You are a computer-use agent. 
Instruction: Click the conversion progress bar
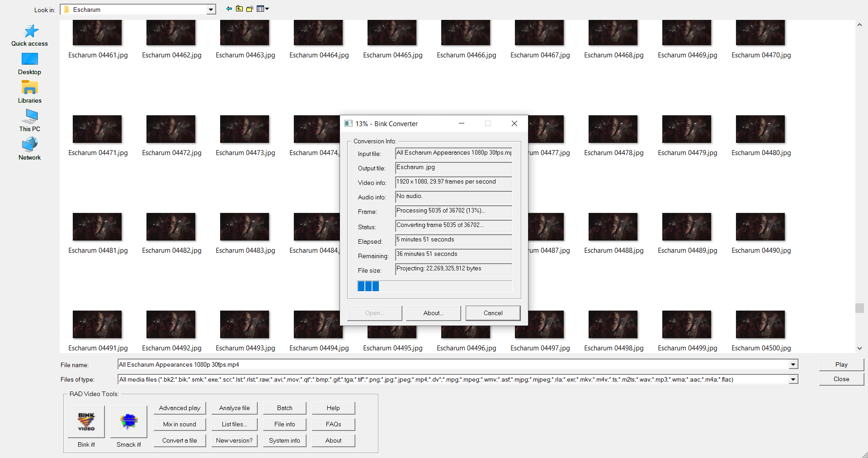(x=434, y=286)
